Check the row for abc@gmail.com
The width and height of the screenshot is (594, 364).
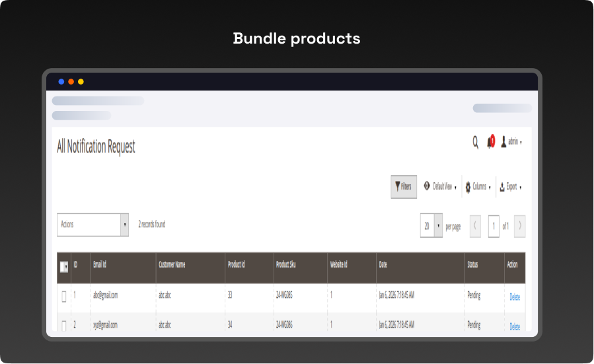[64, 297]
